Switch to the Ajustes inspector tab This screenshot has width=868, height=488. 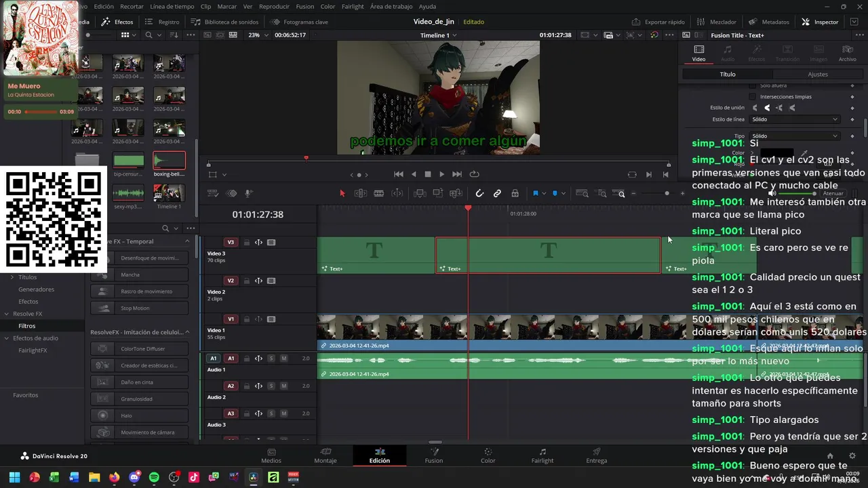[818, 74]
